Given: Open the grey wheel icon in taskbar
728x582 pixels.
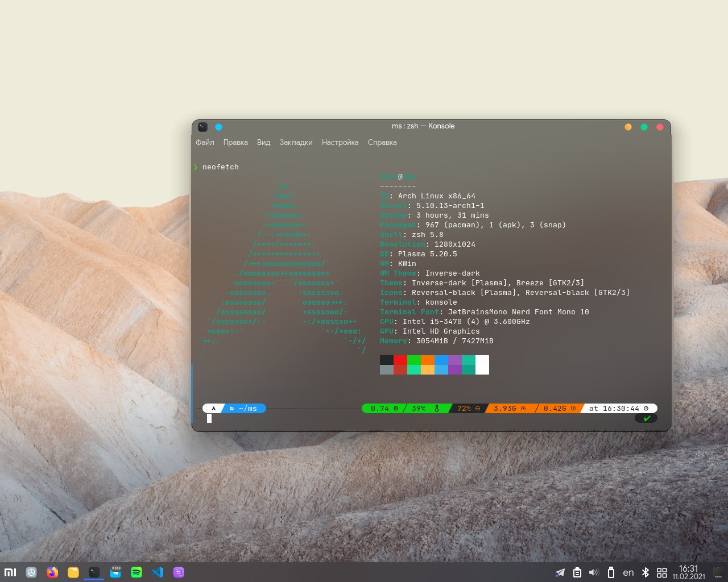Looking at the screenshot, I should [x=31, y=572].
